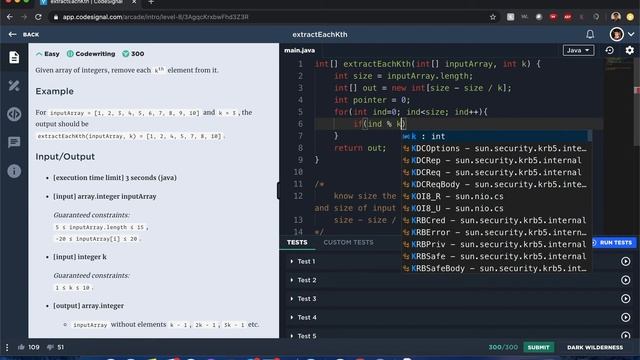Viewport: 640px width, 360px height.
Task: Switch to the CUSTOM TESTS tab
Action: [x=348, y=242]
